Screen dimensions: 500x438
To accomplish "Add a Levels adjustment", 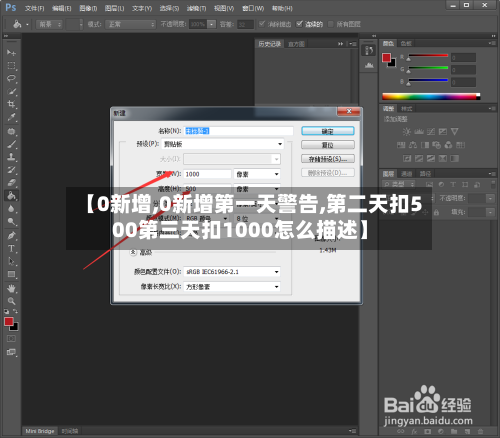I will point(419,132).
